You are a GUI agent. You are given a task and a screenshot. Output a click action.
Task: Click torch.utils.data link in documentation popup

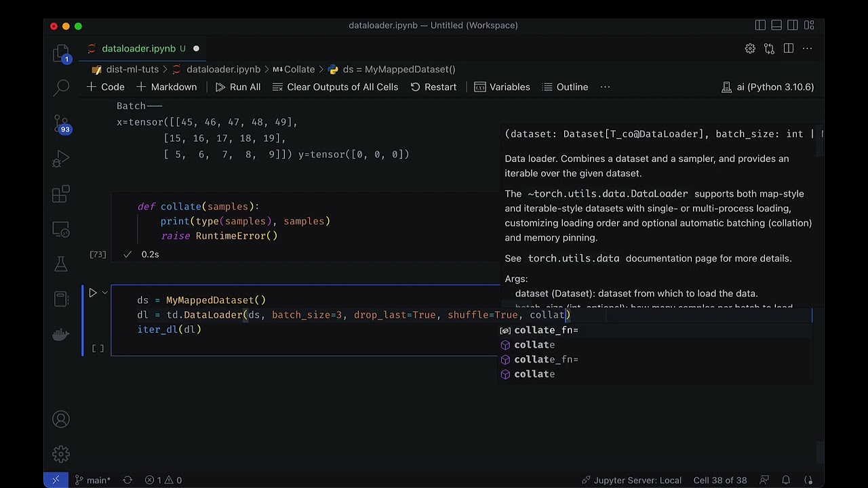coord(573,258)
